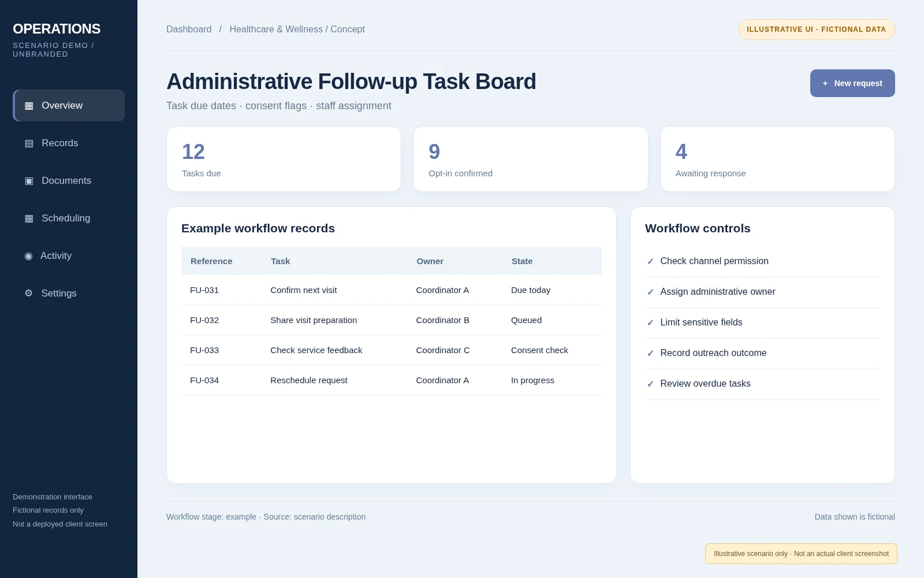Click the Overview grid icon in sidebar
This screenshot has height=578, width=924.
(x=29, y=106)
